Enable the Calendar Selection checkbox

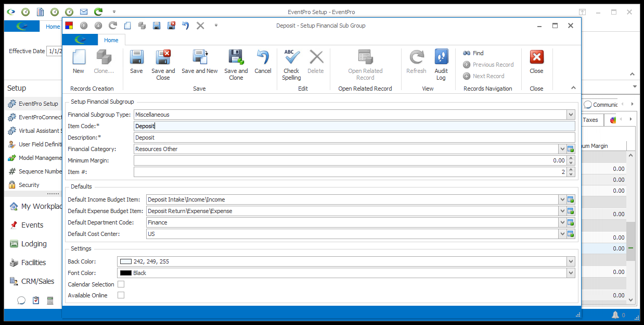pos(121,284)
